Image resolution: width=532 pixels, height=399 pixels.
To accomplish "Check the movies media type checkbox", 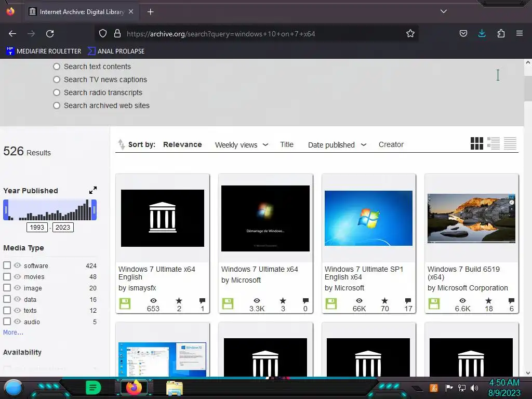I will pos(7,276).
